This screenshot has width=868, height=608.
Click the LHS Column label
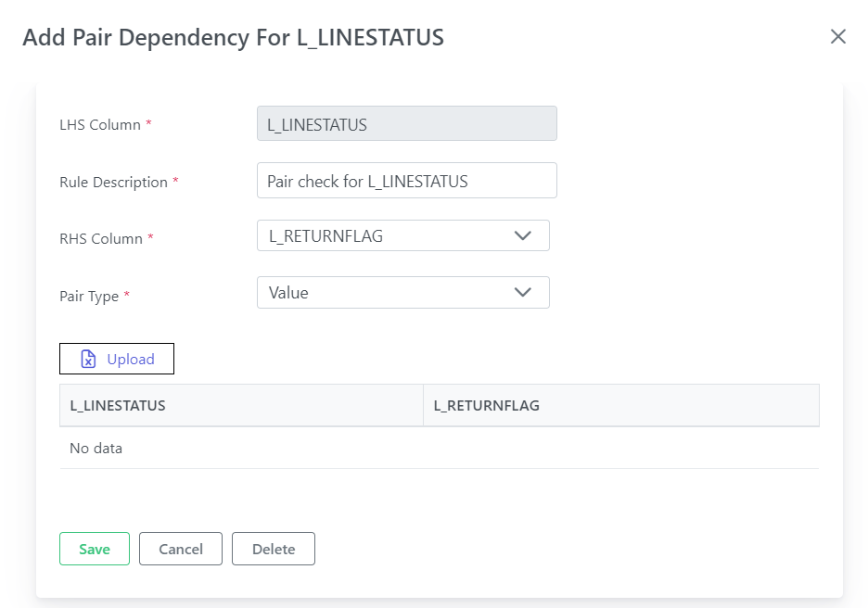(100, 125)
